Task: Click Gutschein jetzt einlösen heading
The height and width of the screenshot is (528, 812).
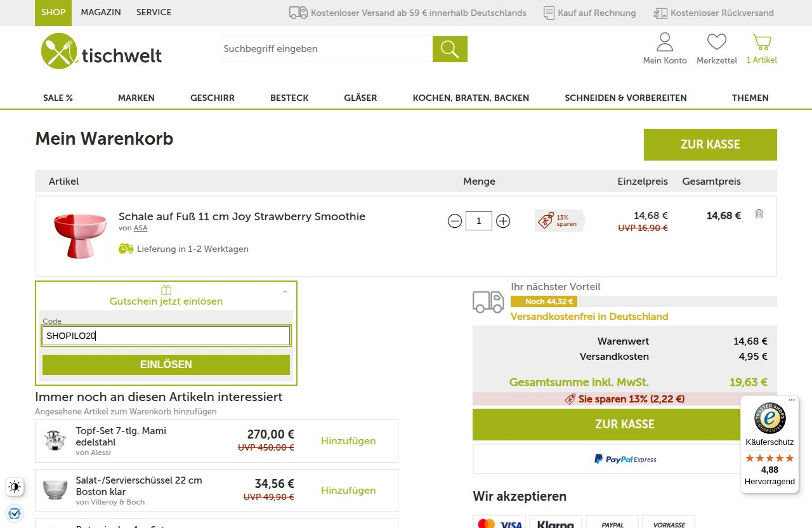Action: click(166, 301)
